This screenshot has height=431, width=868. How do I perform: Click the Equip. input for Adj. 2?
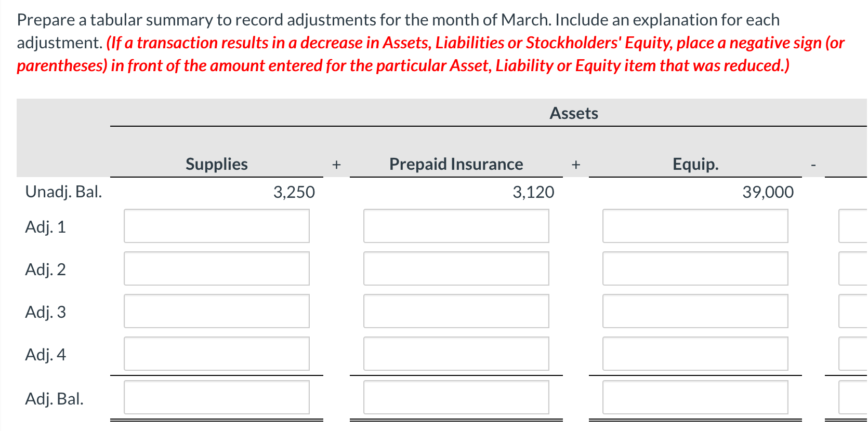695,268
